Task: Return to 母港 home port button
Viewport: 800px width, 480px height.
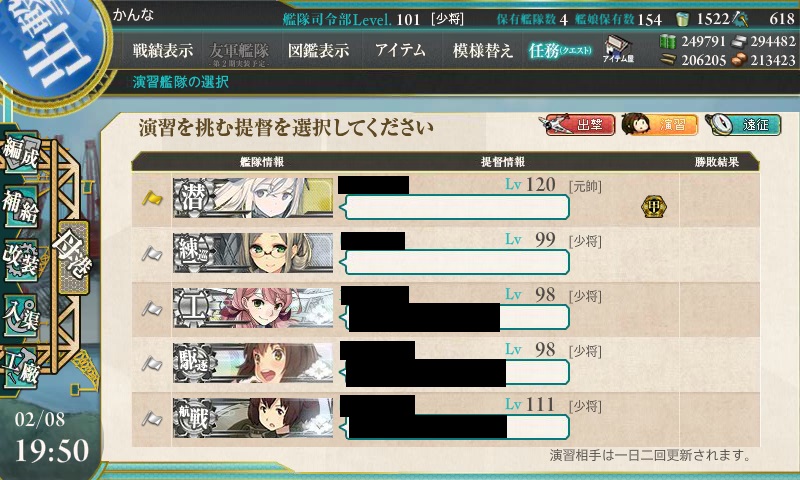Action: coord(73,257)
